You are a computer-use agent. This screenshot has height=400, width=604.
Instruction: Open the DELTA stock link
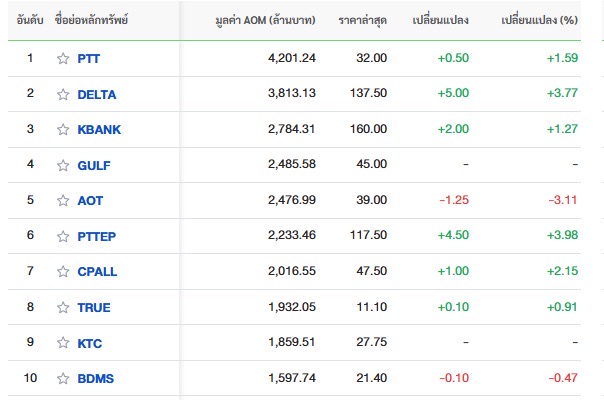(97, 94)
